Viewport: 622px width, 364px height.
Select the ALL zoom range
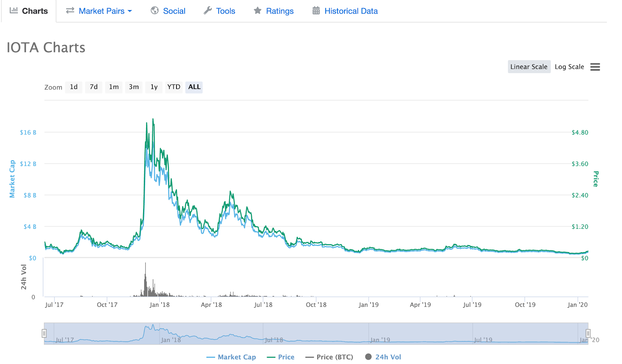(194, 87)
